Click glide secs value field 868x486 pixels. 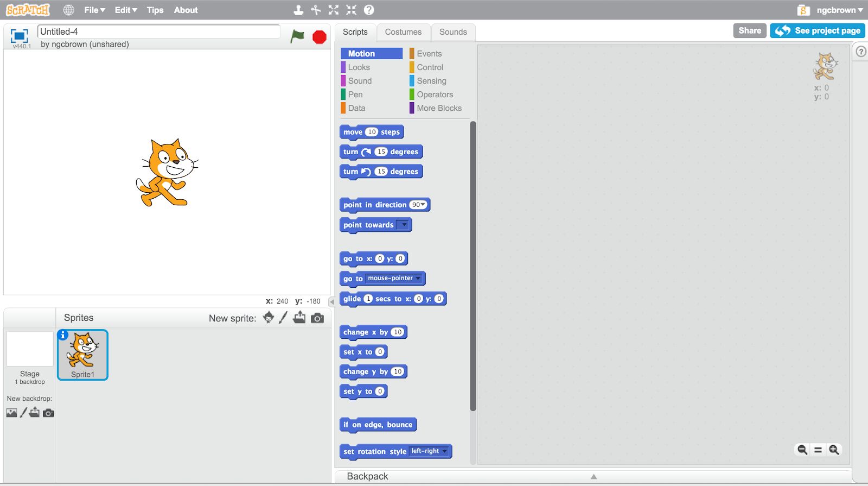(x=368, y=299)
